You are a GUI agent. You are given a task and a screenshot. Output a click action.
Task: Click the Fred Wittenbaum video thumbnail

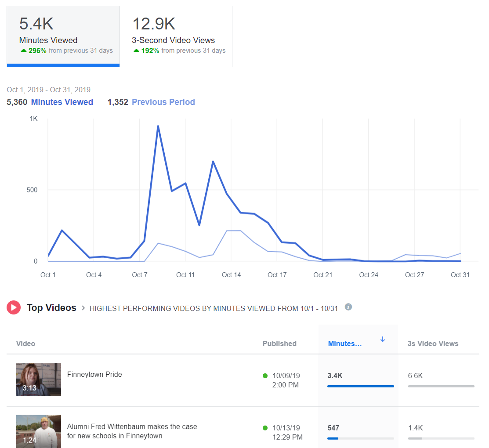[x=39, y=431]
